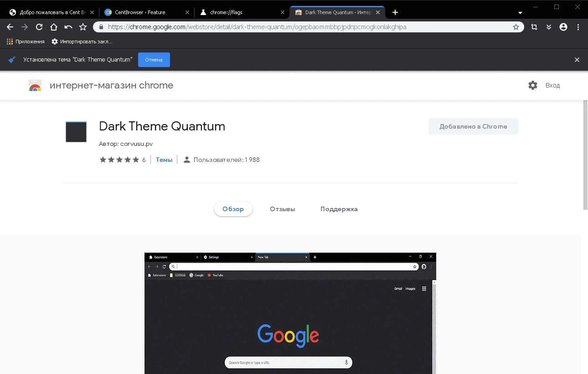This screenshot has width=588, height=374.
Task: Click the address bar URL
Action: pyautogui.click(x=257, y=27)
